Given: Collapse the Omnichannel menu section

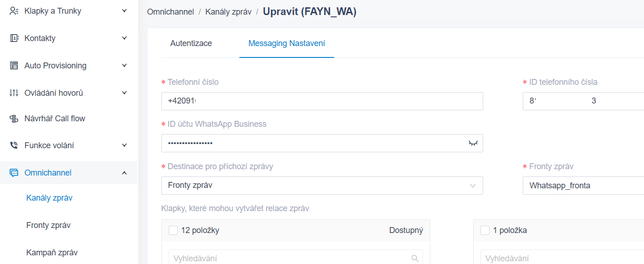Looking at the screenshot, I should click(124, 173).
